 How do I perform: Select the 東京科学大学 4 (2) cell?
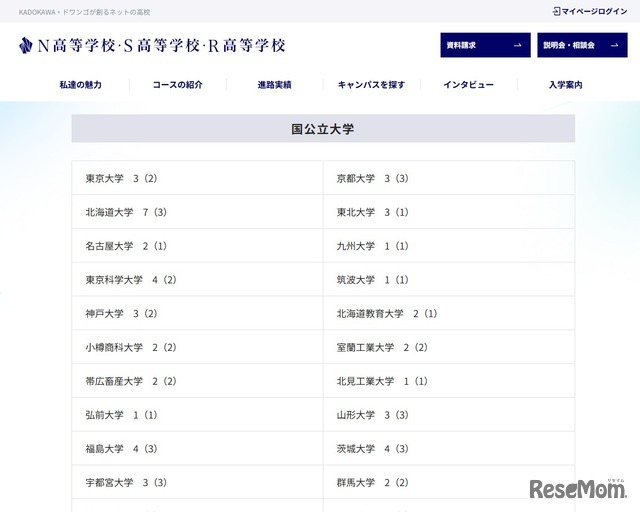pyautogui.click(x=198, y=280)
